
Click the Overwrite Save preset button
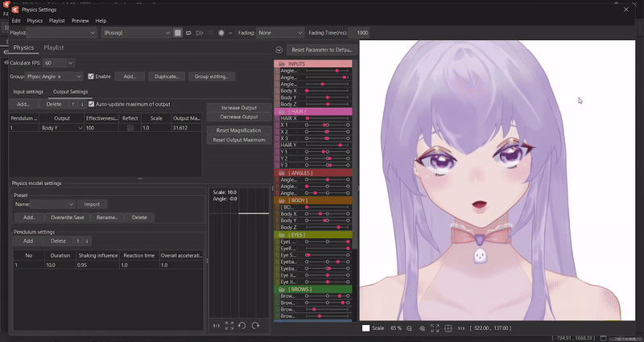[67, 217]
